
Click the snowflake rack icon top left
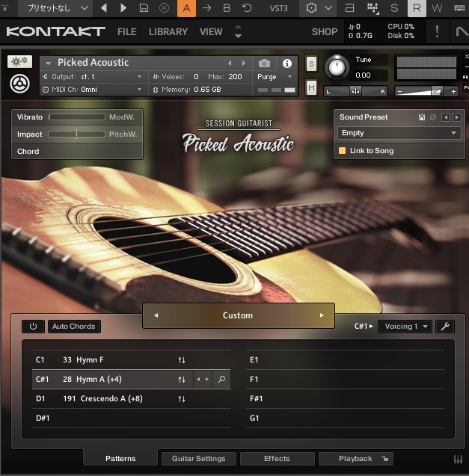click(19, 61)
